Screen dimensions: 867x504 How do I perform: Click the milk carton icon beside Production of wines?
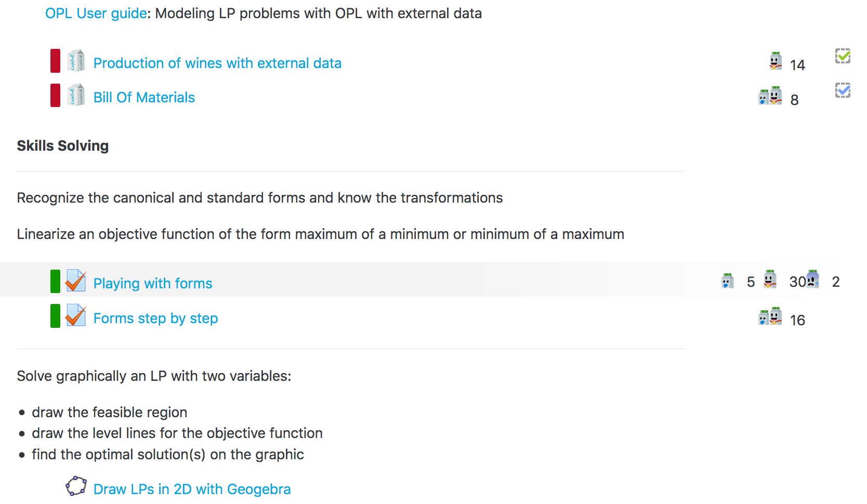point(76,60)
